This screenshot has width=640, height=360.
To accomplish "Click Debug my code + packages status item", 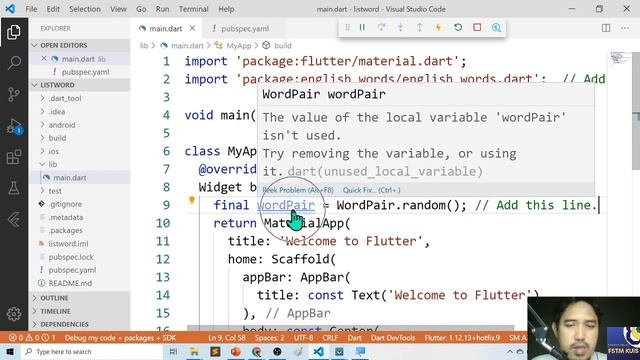I will click(120, 338).
